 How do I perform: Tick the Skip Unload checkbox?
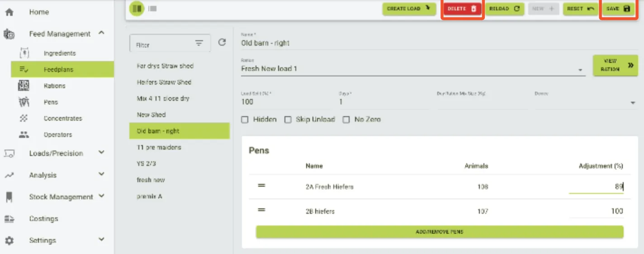coord(288,120)
